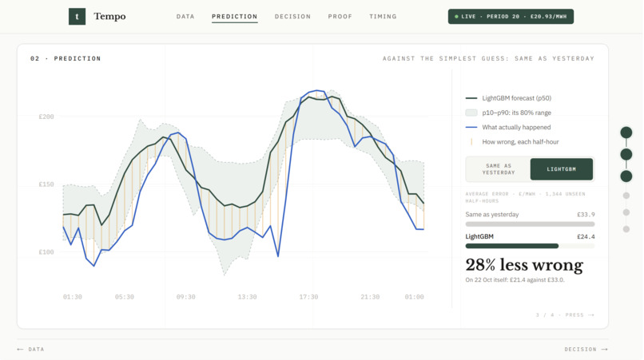Screen dimensions: 644x360
Task: Click the '£24.4' error value
Action: [586, 236]
